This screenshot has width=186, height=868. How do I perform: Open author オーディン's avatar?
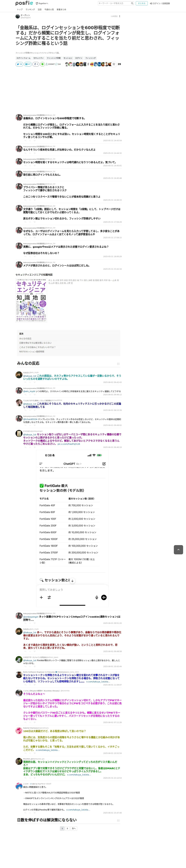pyautogui.click(x=18, y=16)
